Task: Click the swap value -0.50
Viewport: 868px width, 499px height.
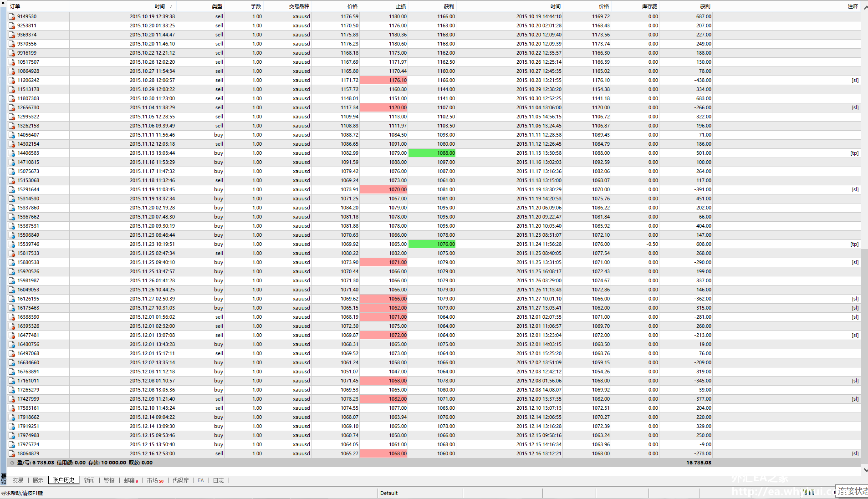Action: pos(652,244)
